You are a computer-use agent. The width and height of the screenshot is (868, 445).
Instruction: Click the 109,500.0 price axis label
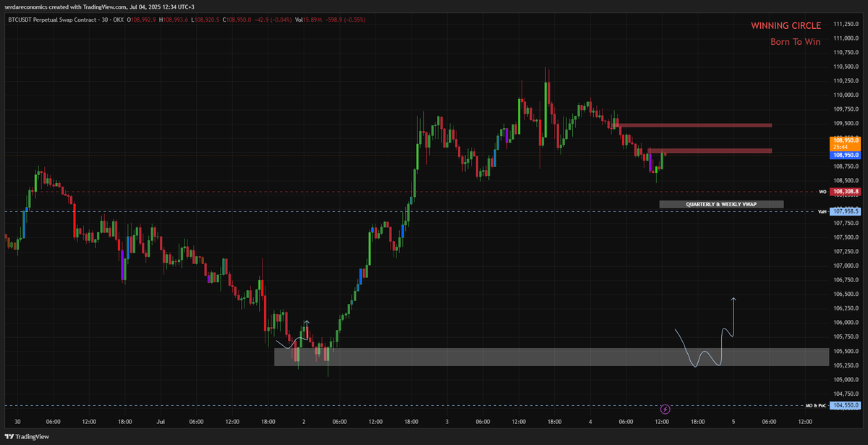click(846, 123)
